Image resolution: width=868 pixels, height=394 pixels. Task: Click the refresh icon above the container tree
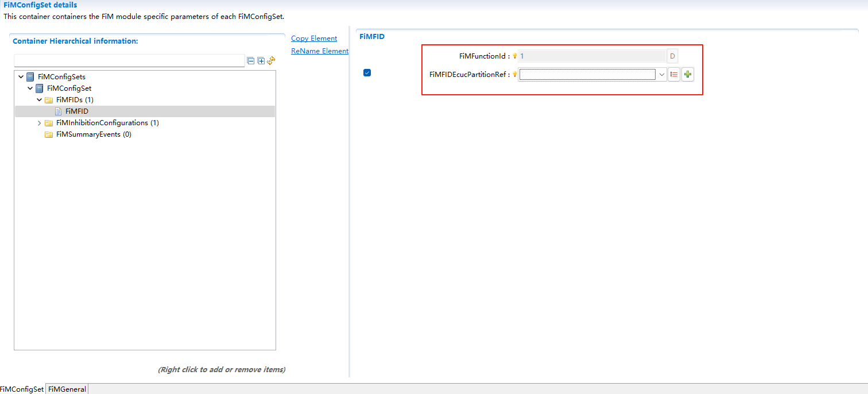[x=271, y=60]
